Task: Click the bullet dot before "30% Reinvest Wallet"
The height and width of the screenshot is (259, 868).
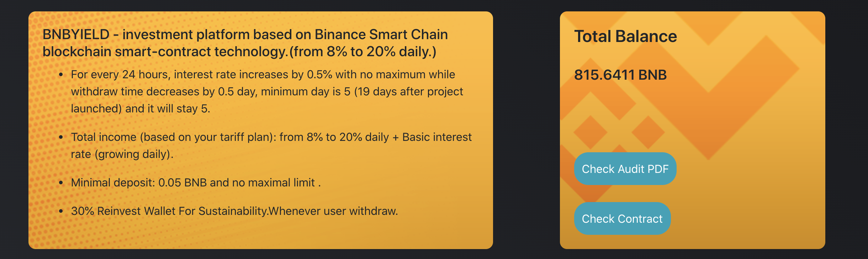Action: click(x=61, y=211)
